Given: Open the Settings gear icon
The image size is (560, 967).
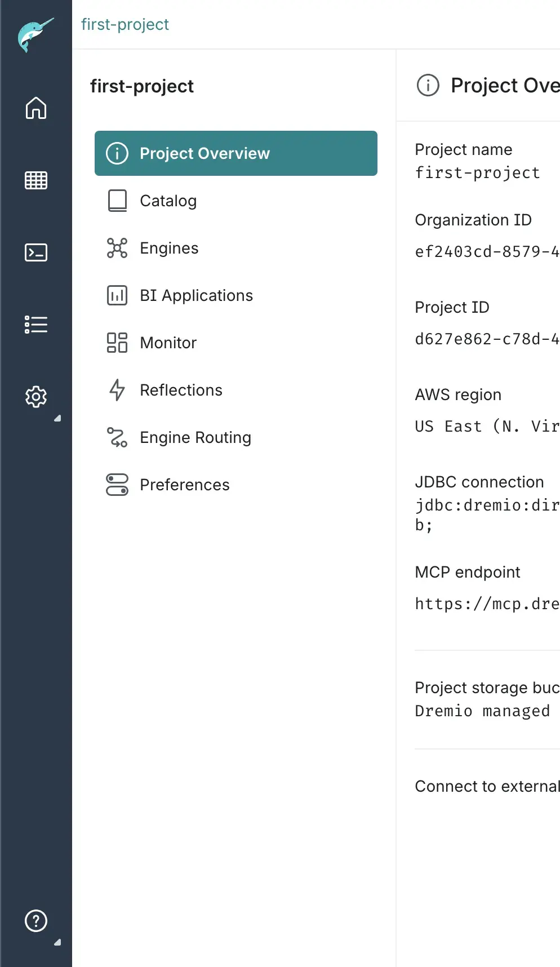Looking at the screenshot, I should (36, 397).
